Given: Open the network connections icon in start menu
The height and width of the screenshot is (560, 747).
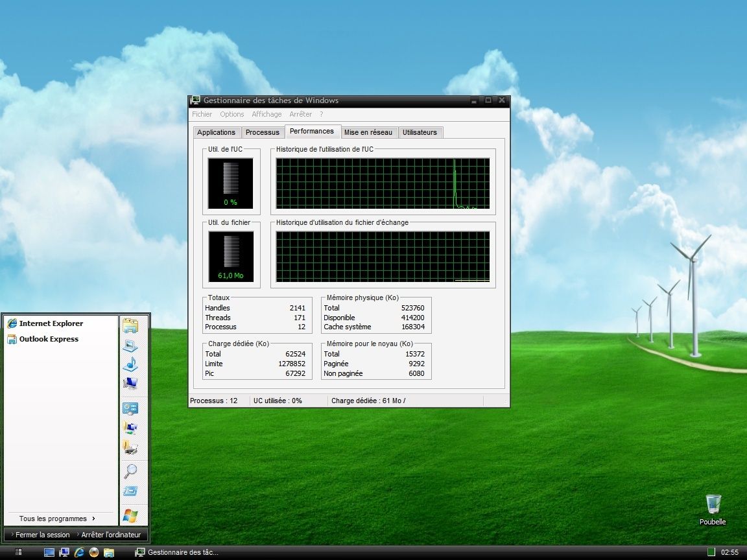Looking at the screenshot, I should (x=130, y=428).
